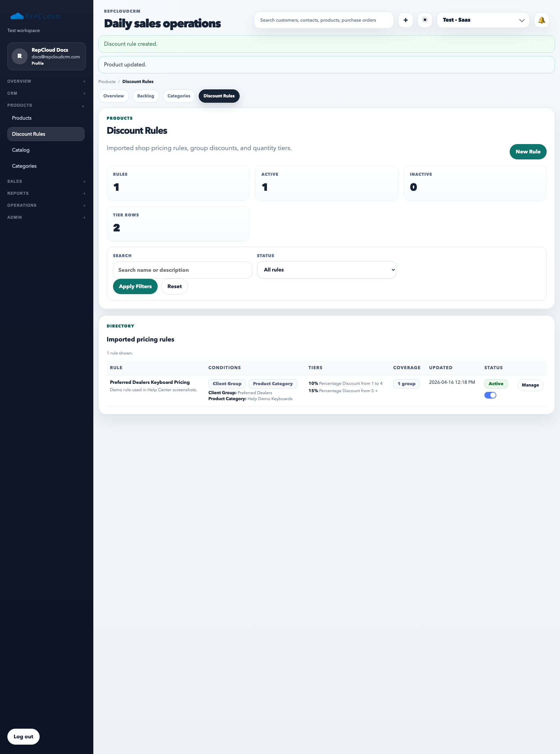Click the Client Group condition tag
The width and height of the screenshot is (560, 754).
[x=227, y=384]
